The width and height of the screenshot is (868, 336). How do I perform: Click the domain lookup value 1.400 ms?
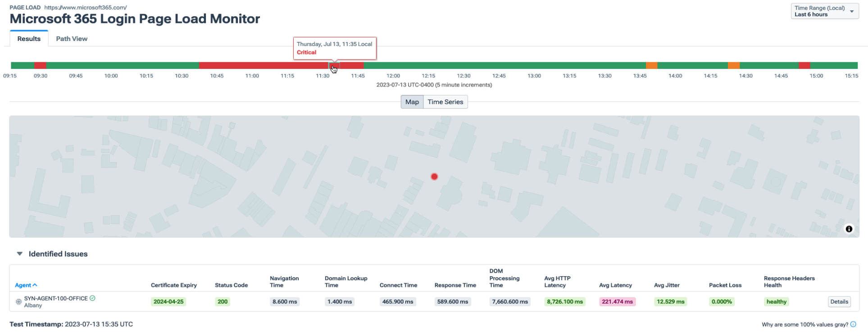tap(340, 302)
